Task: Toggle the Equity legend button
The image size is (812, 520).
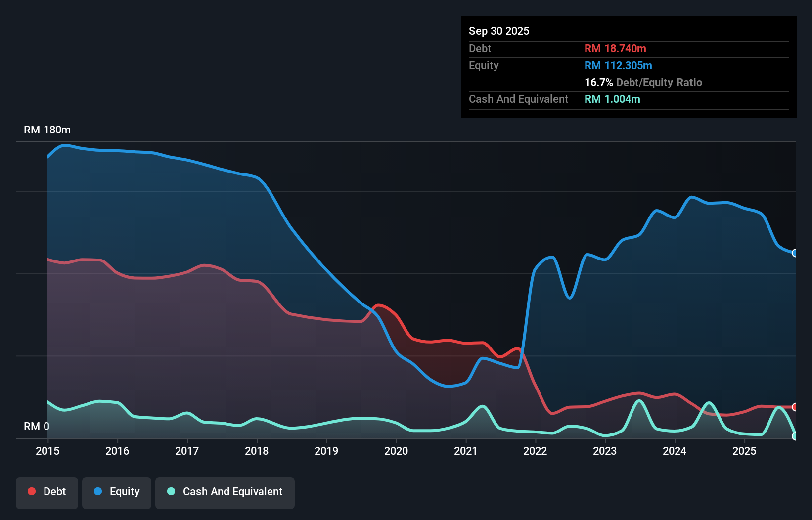Action: [117, 493]
